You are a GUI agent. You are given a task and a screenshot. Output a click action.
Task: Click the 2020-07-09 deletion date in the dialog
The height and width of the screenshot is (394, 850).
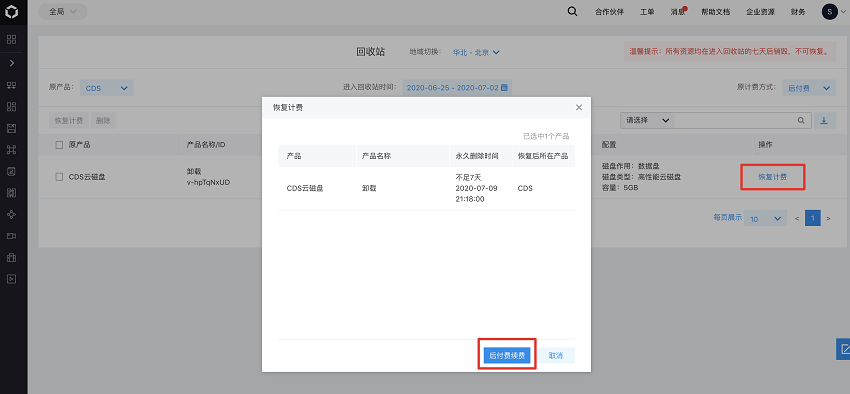(x=476, y=188)
